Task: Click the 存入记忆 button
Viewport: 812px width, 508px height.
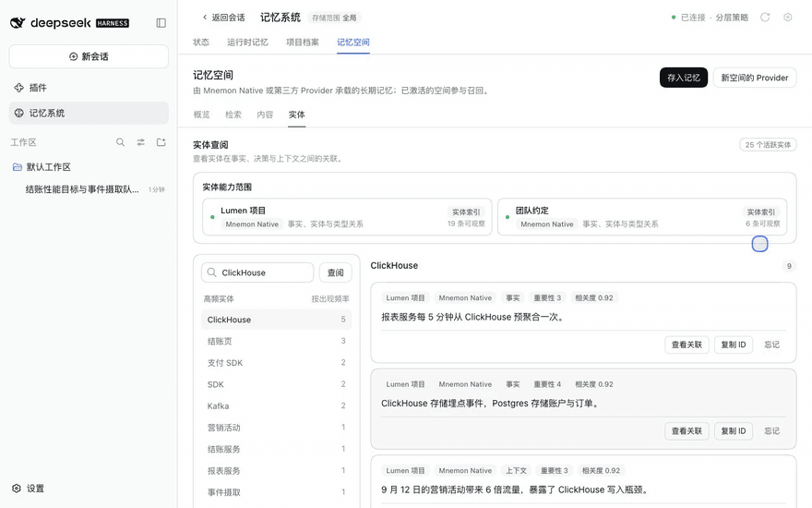Action: tap(684, 78)
